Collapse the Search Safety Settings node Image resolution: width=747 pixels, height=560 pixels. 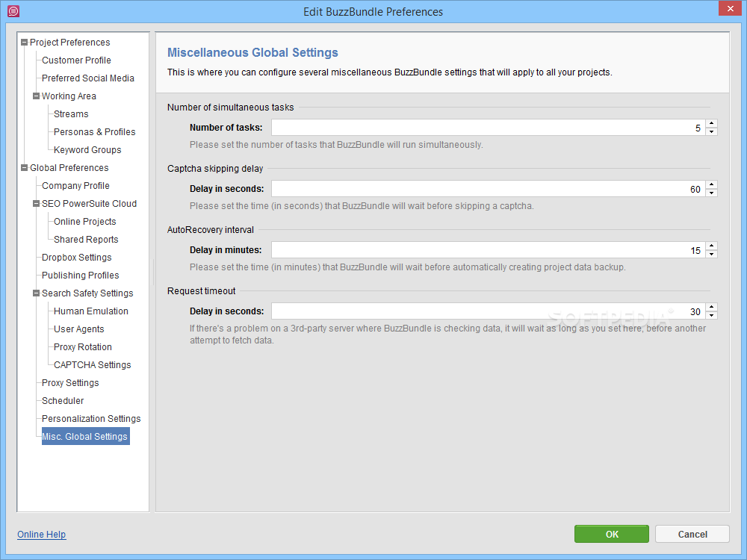pos(36,293)
